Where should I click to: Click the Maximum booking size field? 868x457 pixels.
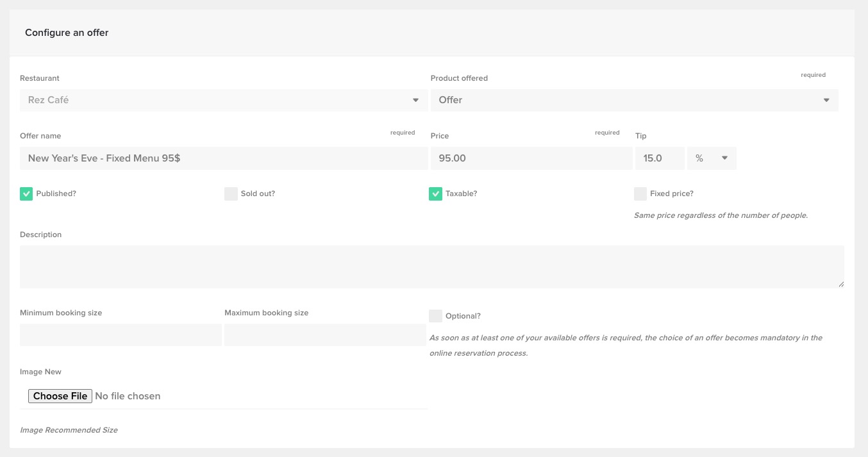(x=325, y=335)
